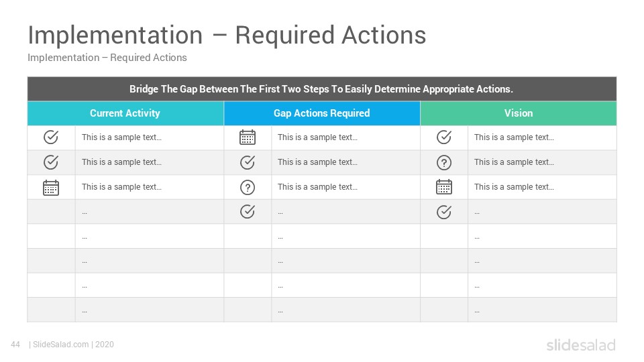Click the checkmark icon in fourth Gap Actions row
This screenshot has width=644, height=362.
[x=248, y=211]
